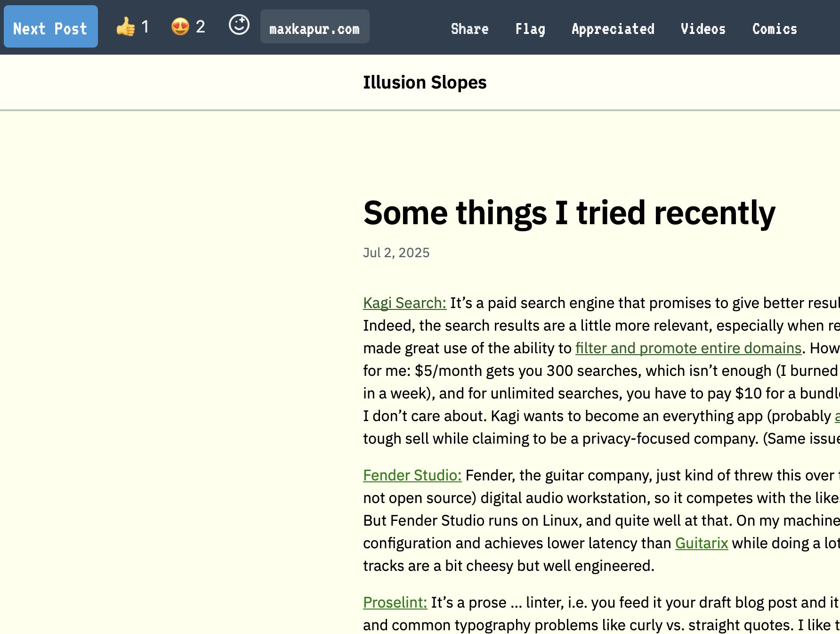Click the heart-eyes reaction count 2

201,27
